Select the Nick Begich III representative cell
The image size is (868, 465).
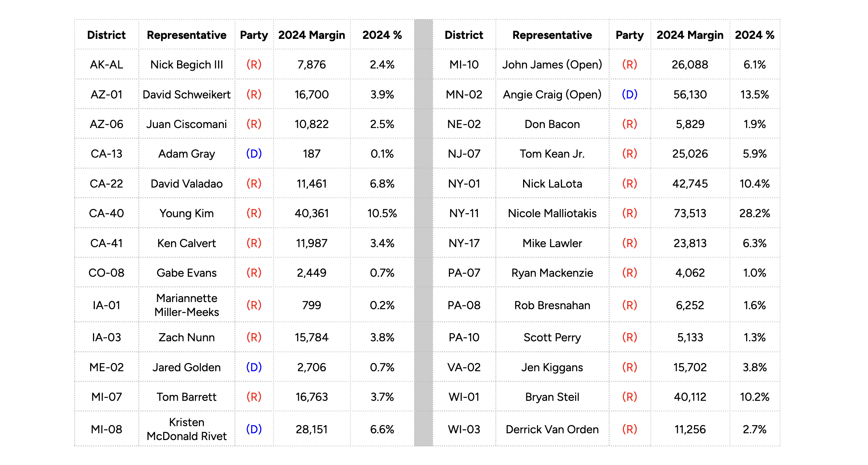point(186,65)
